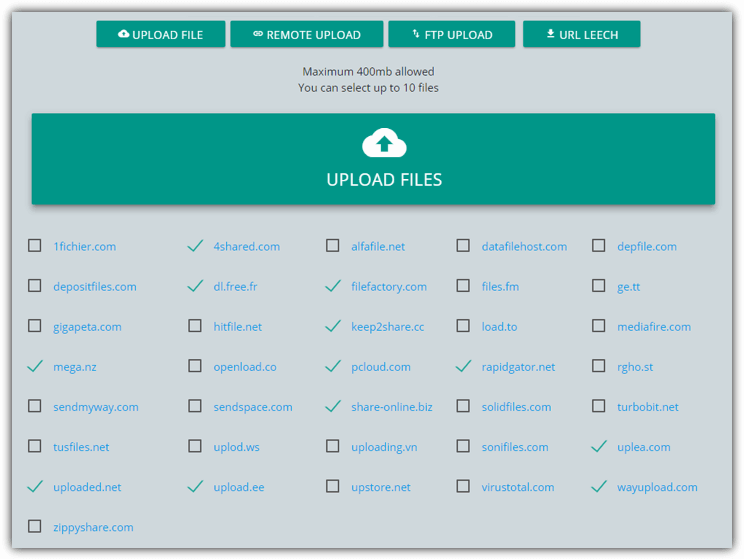Check the datafilehost.com box
744x559 pixels.
click(x=463, y=246)
